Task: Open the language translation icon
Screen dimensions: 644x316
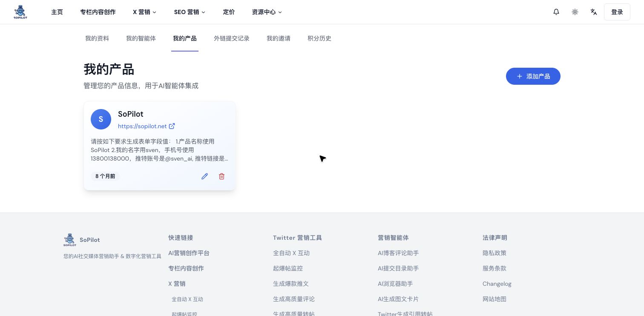Action: 594,12
